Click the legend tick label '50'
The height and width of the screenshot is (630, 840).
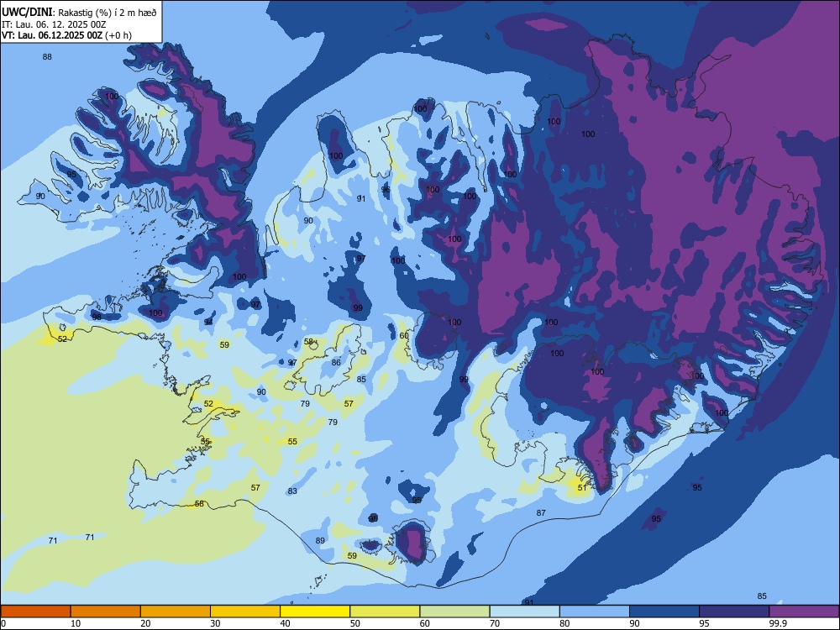point(355,623)
